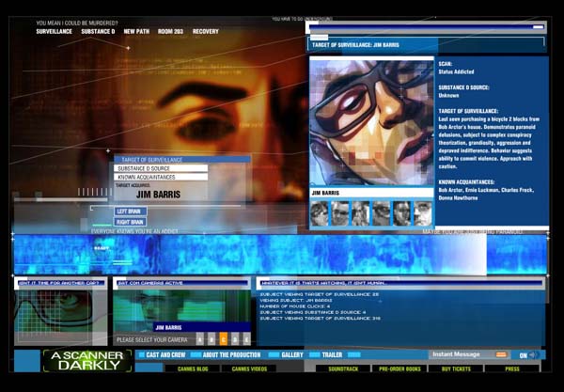
Task: Click 'SAT COM CAMERAS ACTIVE' panel title
Action: tap(150, 283)
